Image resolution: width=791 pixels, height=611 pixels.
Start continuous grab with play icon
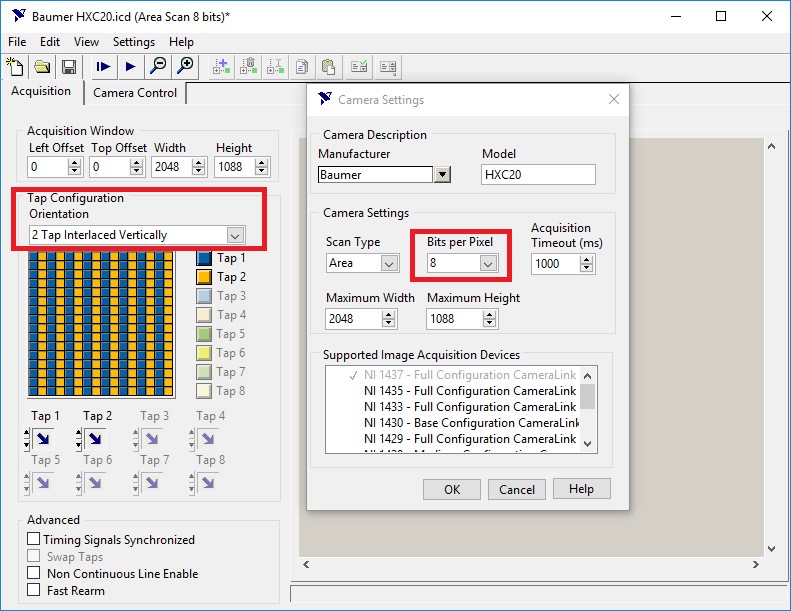click(131, 67)
